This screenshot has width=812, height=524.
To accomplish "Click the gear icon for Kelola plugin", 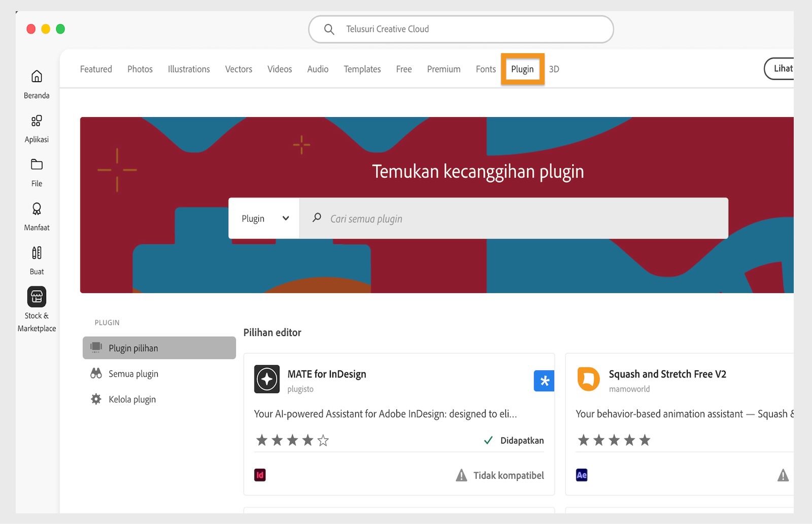I will [96, 399].
